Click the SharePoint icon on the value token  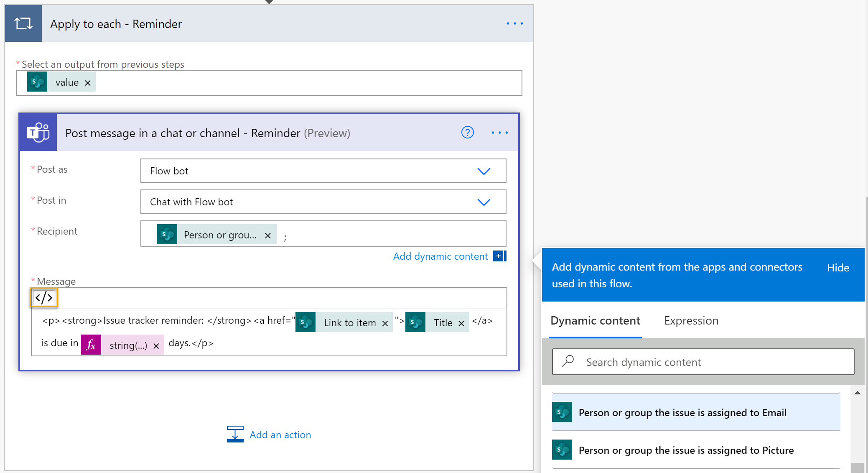pos(37,82)
